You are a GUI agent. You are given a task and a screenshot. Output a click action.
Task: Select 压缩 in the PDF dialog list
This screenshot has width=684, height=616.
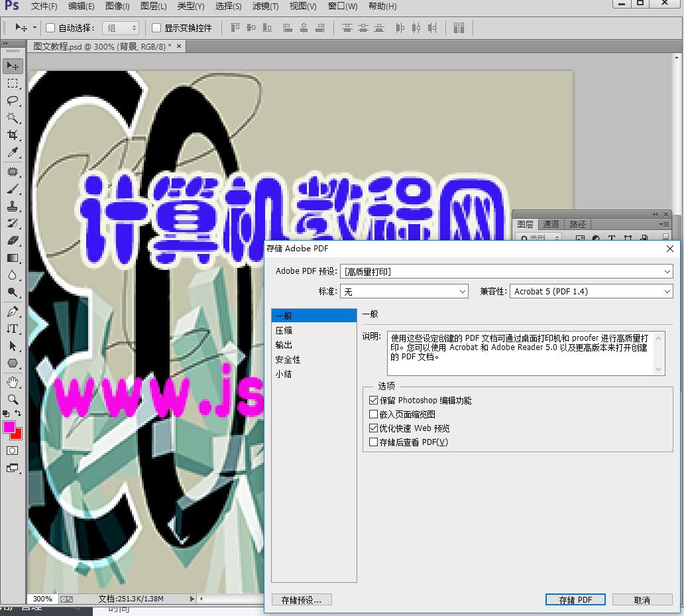coord(313,330)
